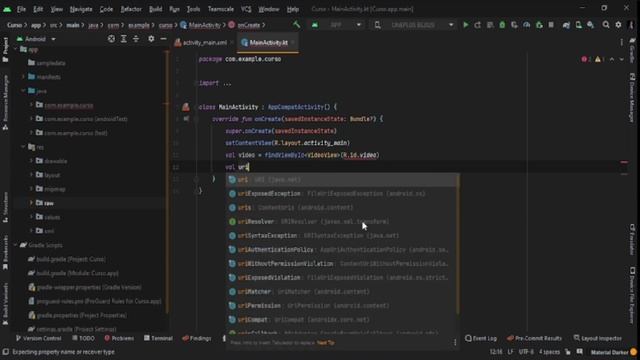Select Uri suggestion in completion list
The width and height of the screenshot is (640, 360).
[342, 180]
